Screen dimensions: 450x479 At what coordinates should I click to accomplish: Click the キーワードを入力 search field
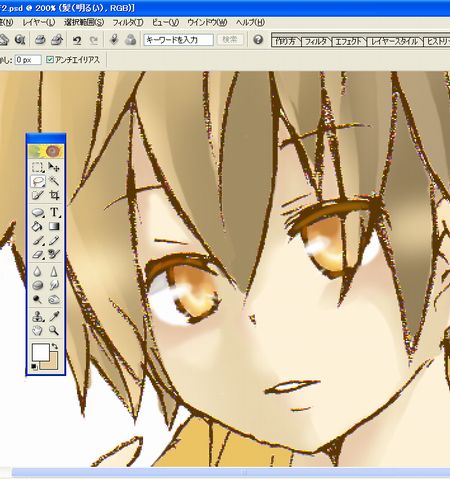tap(178, 40)
